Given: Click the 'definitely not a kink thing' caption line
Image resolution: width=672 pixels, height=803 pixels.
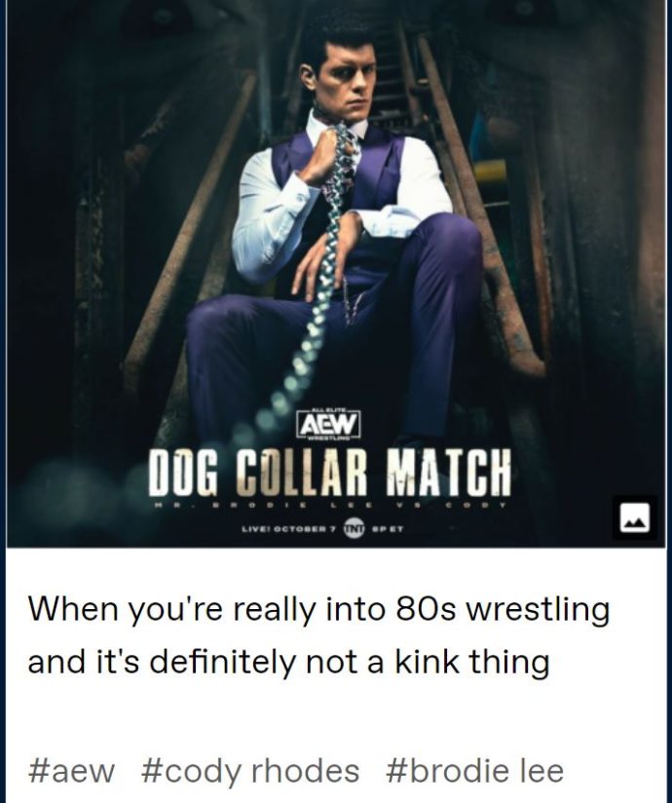Looking at the screenshot, I should click(x=352, y=662).
